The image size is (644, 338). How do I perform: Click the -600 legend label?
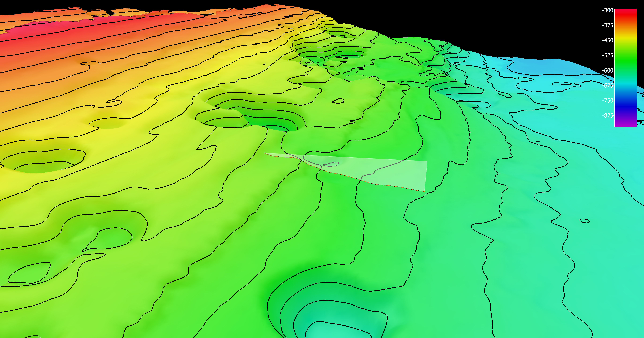point(608,70)
